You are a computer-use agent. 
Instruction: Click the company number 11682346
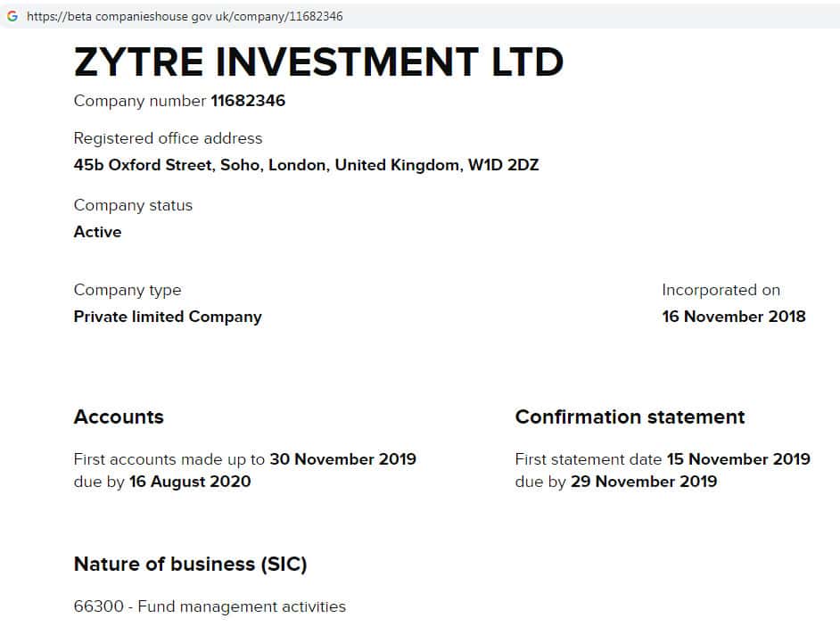point(248,101)
